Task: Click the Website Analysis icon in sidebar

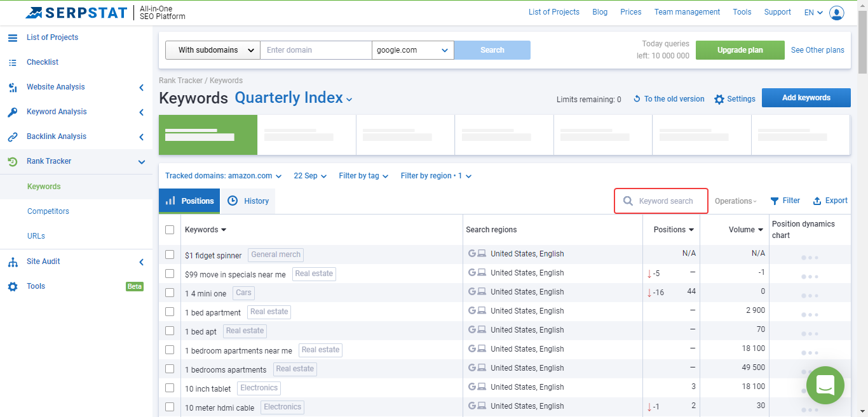Action: (x=13, y=87)
